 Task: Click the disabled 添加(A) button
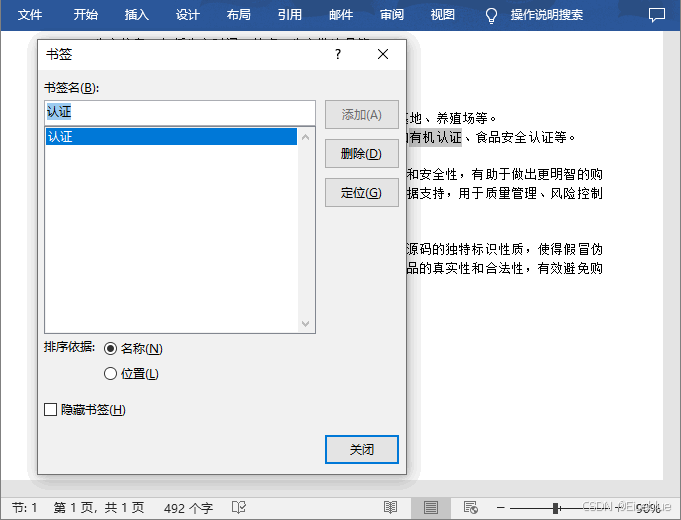[x=361, y=115]
